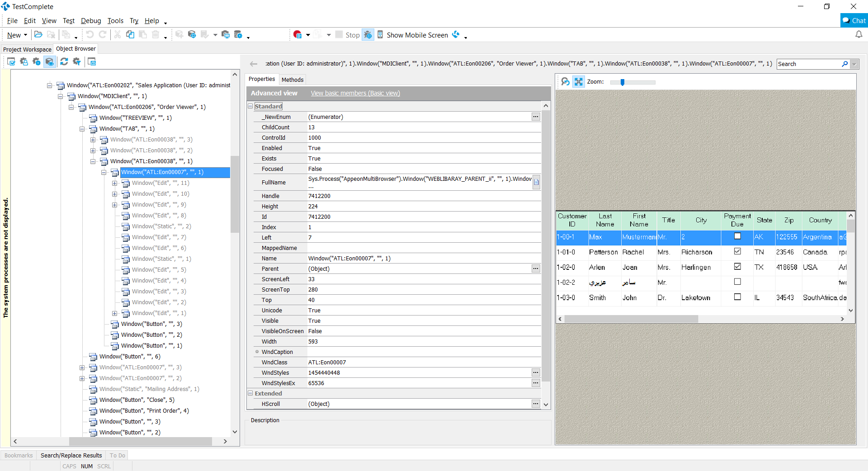Toggle Payment Due checkbox for Patterson row
Image resolution: width=868 pixels, height=471 pixels.
point(737,251)
